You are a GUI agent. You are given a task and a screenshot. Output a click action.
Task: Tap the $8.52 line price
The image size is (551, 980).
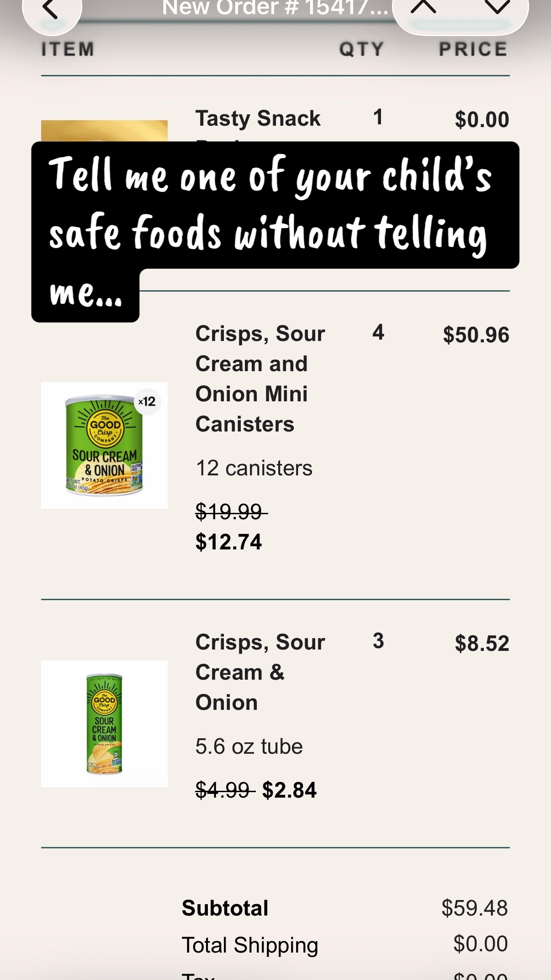482,644
